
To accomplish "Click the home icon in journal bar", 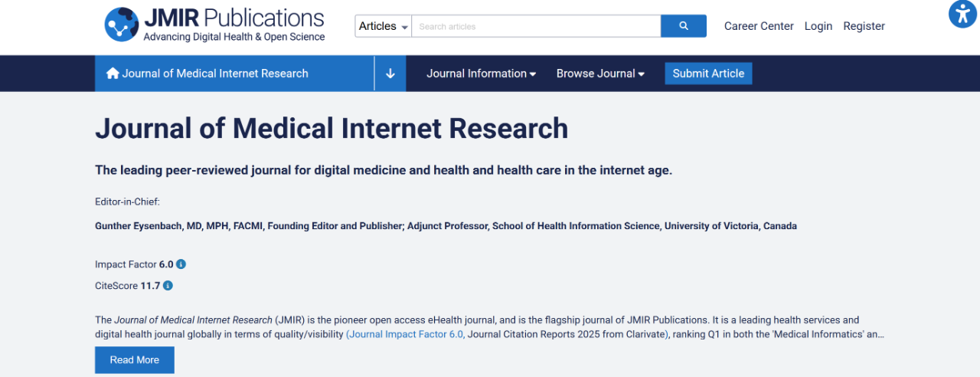I will pos(113,74).
